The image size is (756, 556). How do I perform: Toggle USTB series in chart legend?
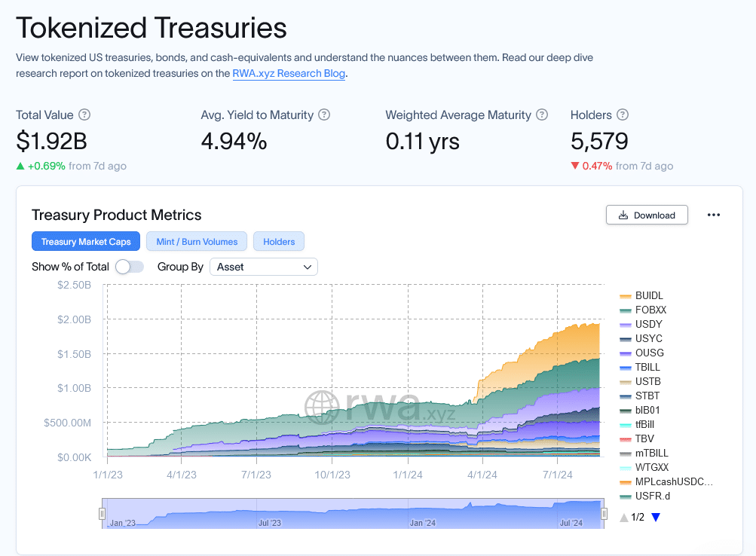pyautogui.click(x=640, y=381)
